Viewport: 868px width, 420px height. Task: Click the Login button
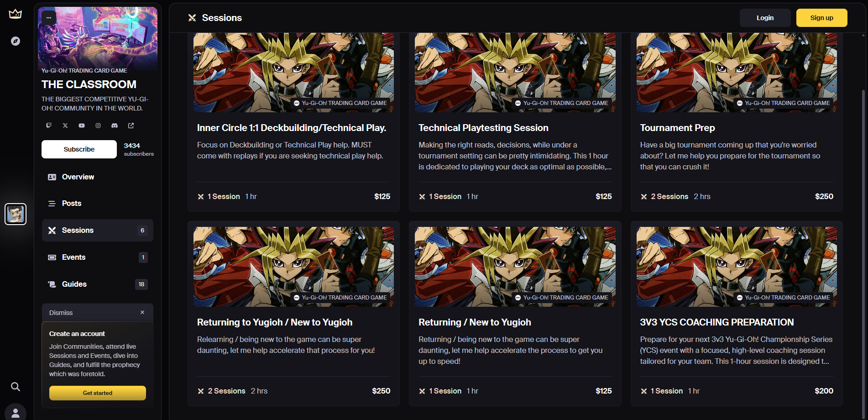pyautogui.click(x=765, y=18)
